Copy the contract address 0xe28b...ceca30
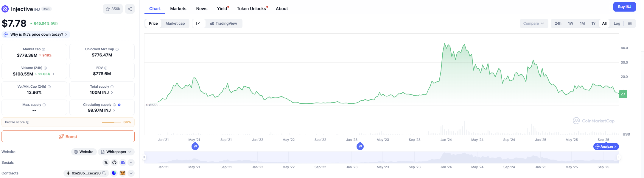 (104, 173)
